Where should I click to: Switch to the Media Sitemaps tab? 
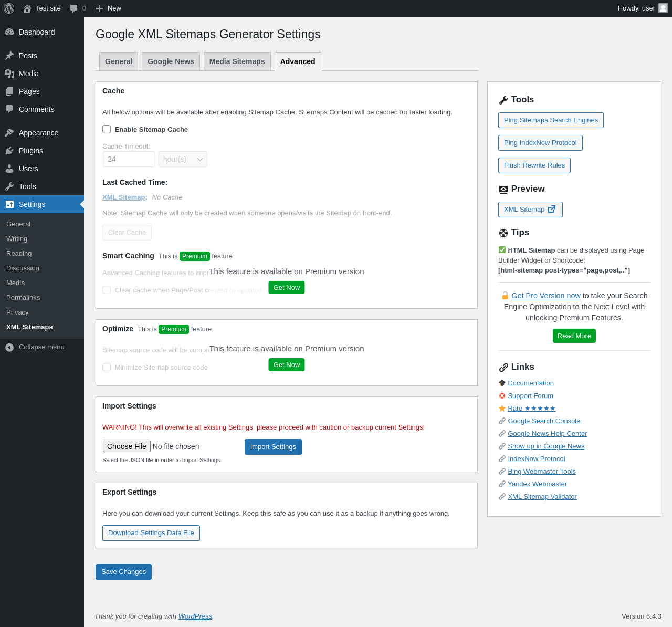pos(237,61)
